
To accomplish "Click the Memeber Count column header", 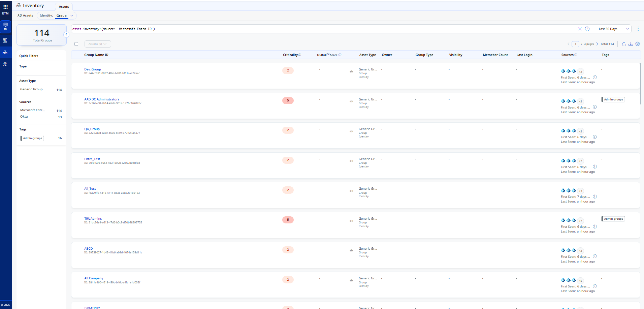I will [495, 55].
